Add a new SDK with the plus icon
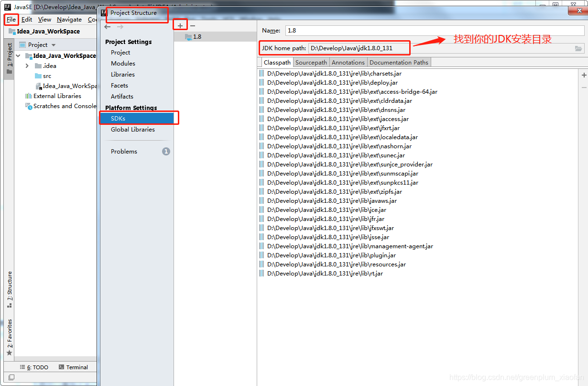 [x=180, y=25]
